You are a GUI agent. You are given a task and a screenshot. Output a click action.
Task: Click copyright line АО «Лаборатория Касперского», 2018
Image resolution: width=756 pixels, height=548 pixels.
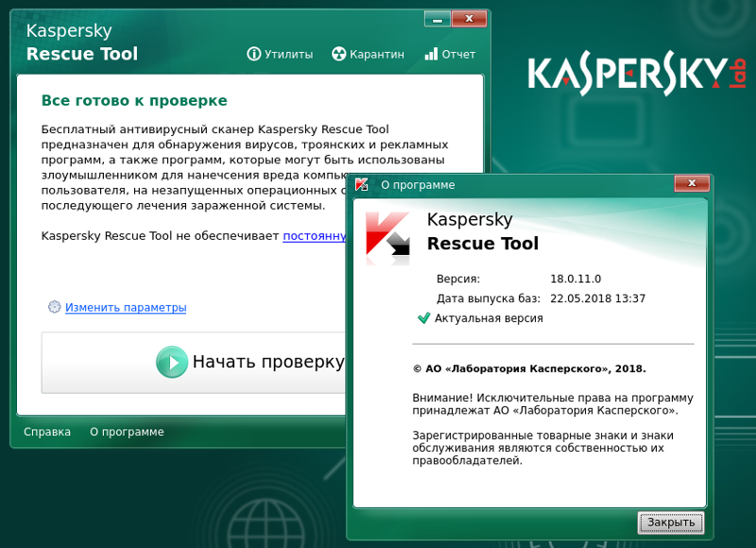pos(529,369)
